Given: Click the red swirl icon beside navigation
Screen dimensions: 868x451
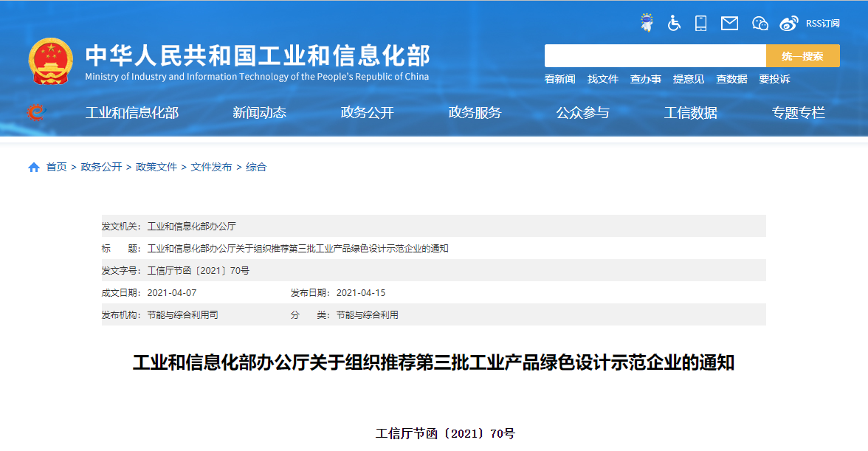Looking at the screenshot, I should point(35,112).
